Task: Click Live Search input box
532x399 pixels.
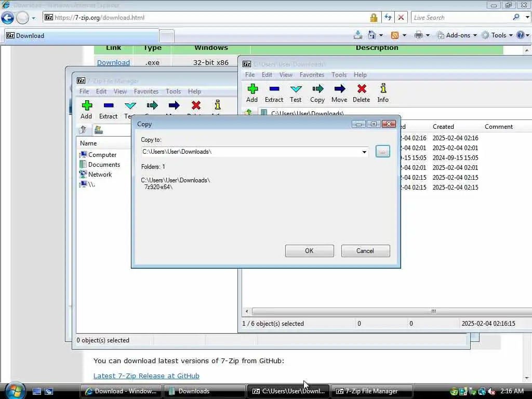Action: click(461, 18)
